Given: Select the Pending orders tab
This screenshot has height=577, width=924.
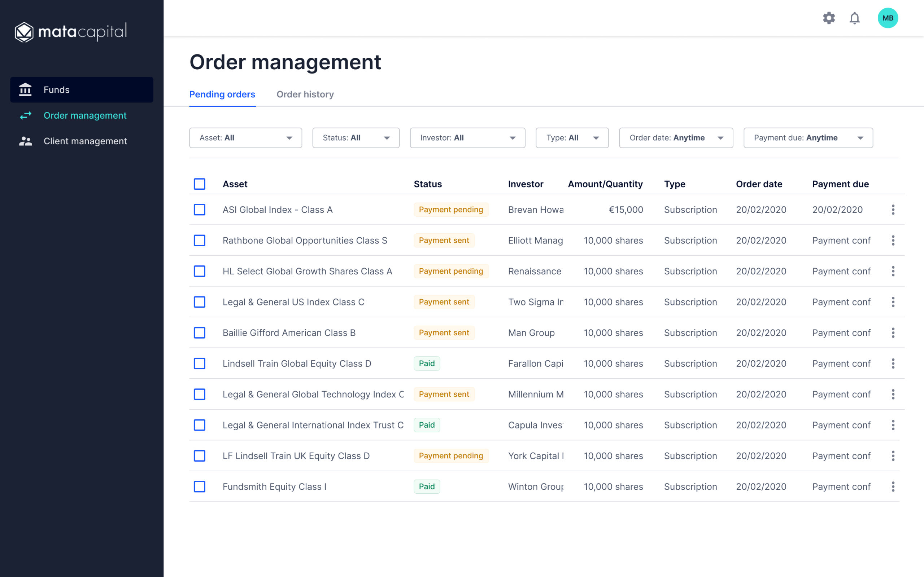Looking at the screenshot, I should tap(222, 94).
